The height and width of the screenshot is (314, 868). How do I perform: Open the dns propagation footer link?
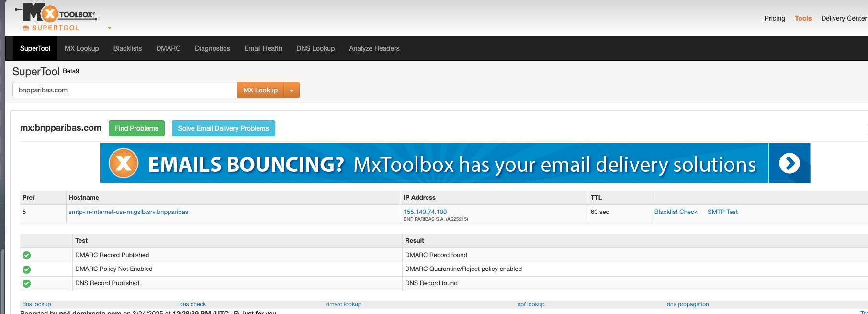[x=688, y=304]
